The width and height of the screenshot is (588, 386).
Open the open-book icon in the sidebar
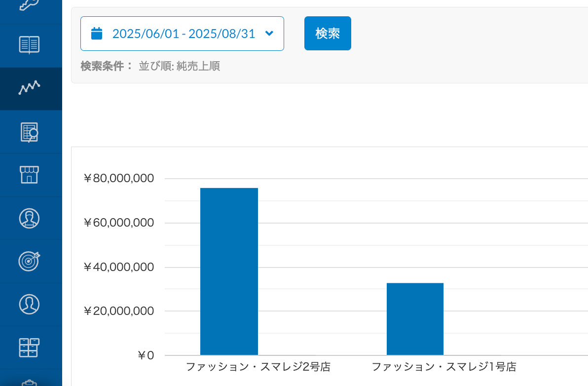[29, 45]
